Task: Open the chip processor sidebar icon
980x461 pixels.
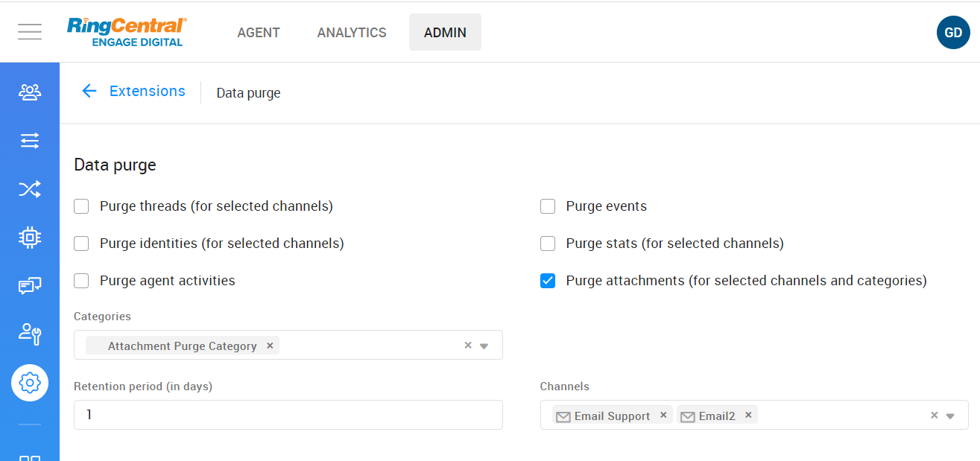Action: [x=30, y=238]
